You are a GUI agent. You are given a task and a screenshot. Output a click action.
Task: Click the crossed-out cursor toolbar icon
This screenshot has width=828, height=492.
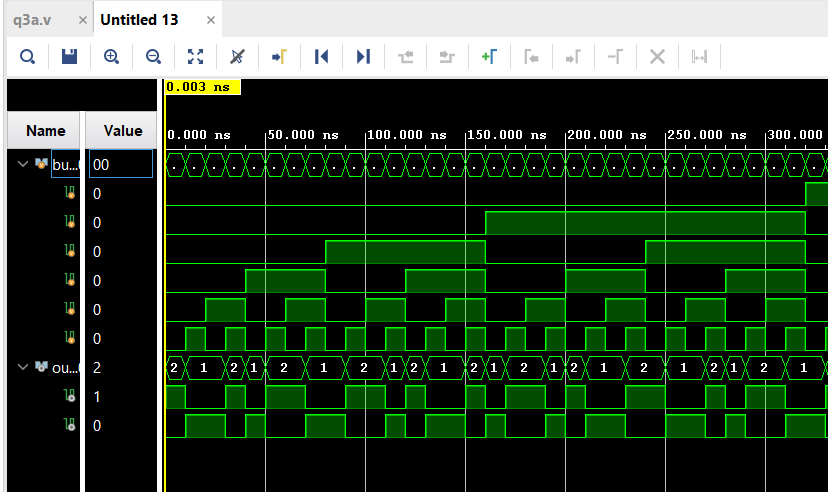[x=237, y=57]
